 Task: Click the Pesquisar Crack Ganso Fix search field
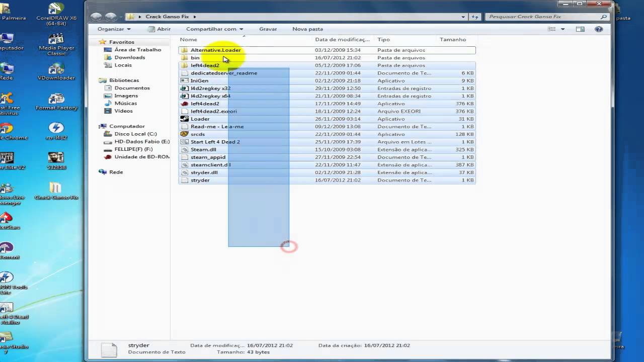point(547,17)
